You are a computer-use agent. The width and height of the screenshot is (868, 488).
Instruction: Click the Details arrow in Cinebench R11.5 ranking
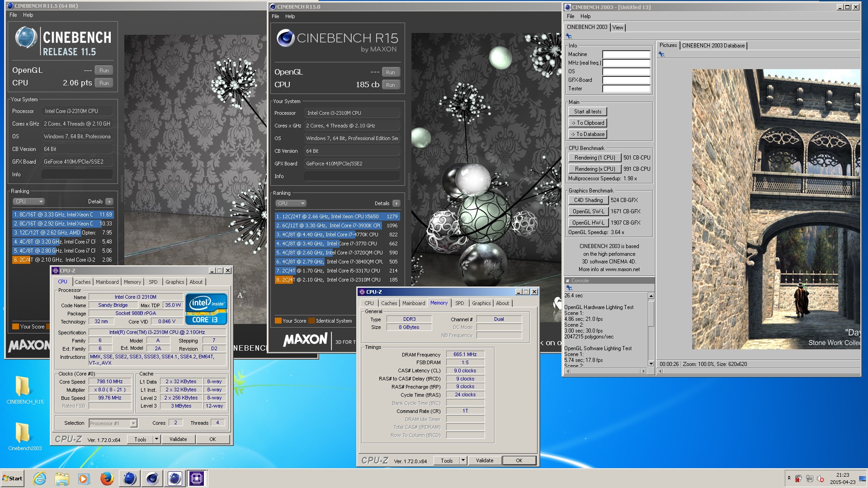(109, 202)
